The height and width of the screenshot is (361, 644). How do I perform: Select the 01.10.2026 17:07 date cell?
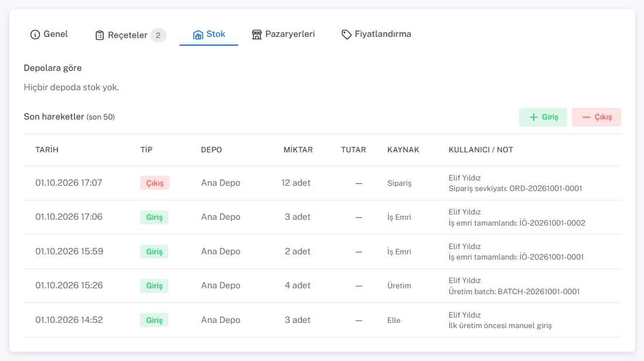(x=69, y=183)
